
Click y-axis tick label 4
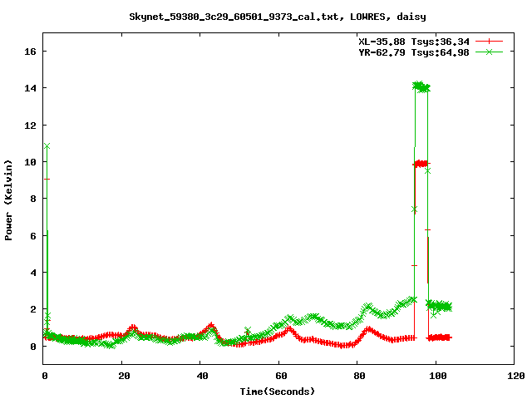click(33, 273)
